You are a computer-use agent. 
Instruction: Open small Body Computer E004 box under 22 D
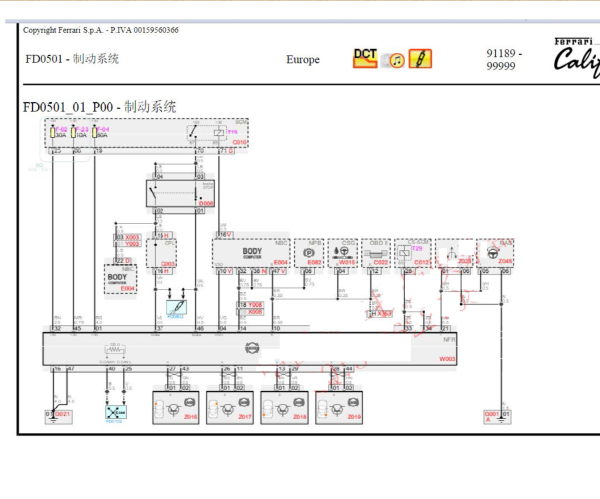(x=120, y=279)
